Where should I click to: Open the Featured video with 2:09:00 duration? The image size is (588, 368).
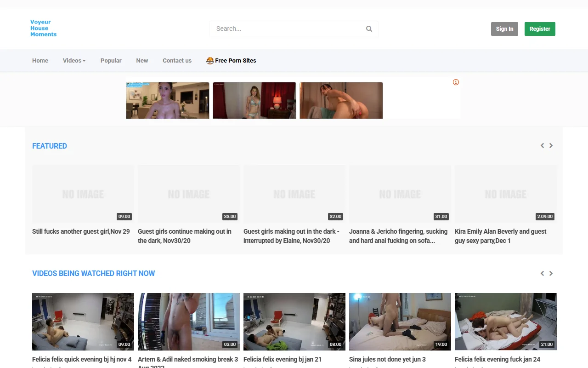click(x=505, y=193)
